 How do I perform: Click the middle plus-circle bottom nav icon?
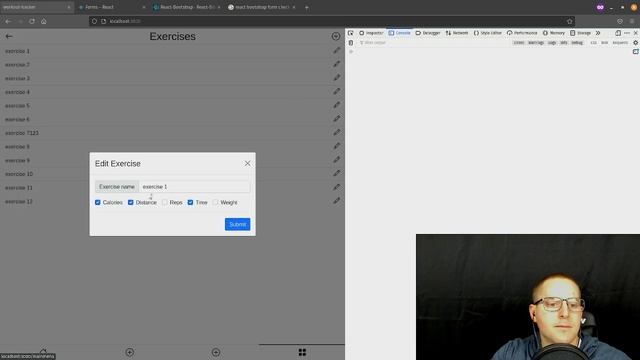click(x=216, y=352)
